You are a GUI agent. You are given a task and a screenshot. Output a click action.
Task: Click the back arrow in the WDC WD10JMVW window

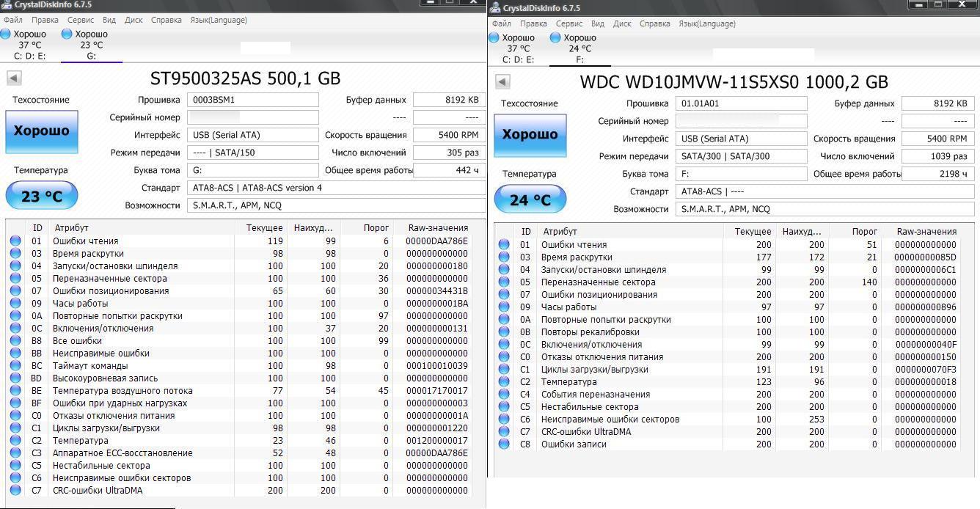[x=502, y=82]
